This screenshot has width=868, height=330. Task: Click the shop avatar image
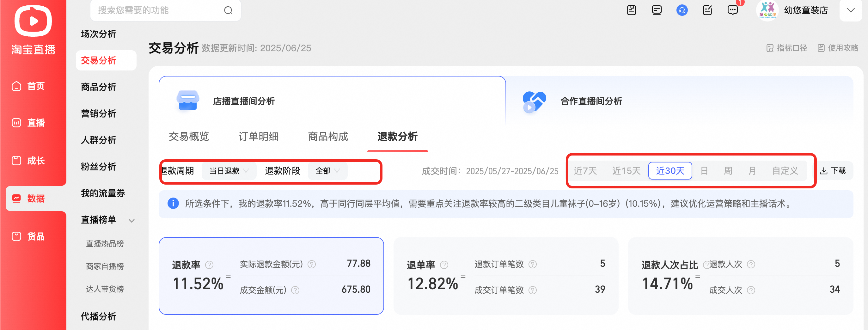(767, 10)
